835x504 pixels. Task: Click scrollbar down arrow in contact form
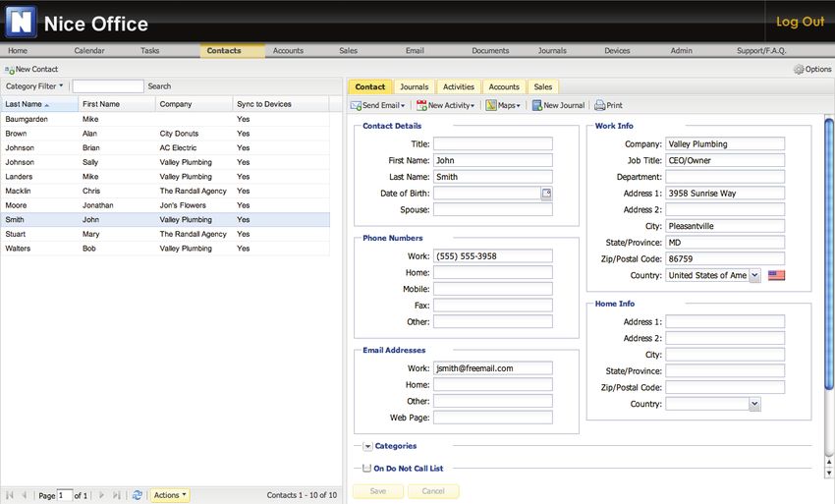tap(828, 474)
